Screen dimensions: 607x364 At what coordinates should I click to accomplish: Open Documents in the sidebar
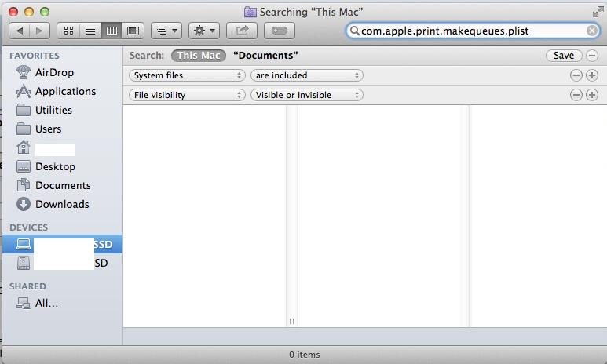point(53,185)
